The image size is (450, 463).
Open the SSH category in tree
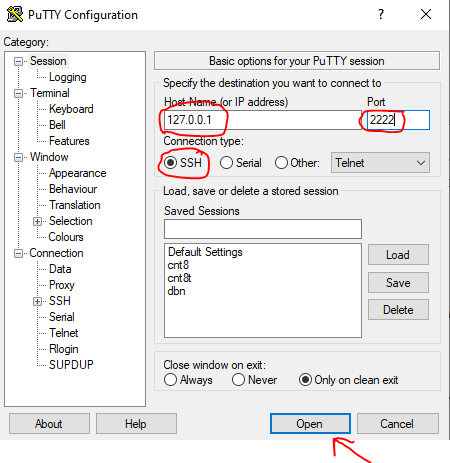(x=60, y=301)
